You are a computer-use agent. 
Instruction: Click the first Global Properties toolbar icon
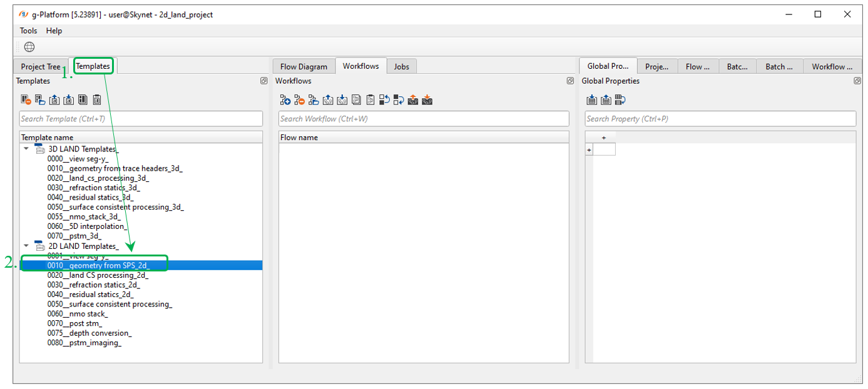tap(591, 100)
